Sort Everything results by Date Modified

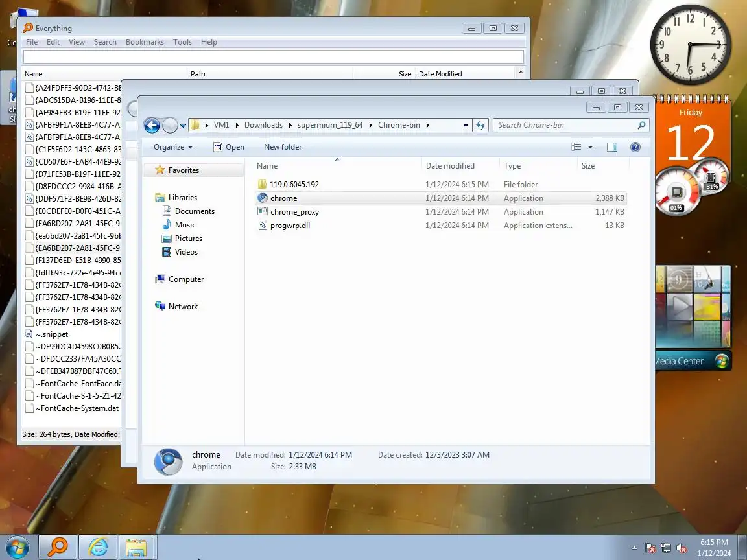[464, 74]
